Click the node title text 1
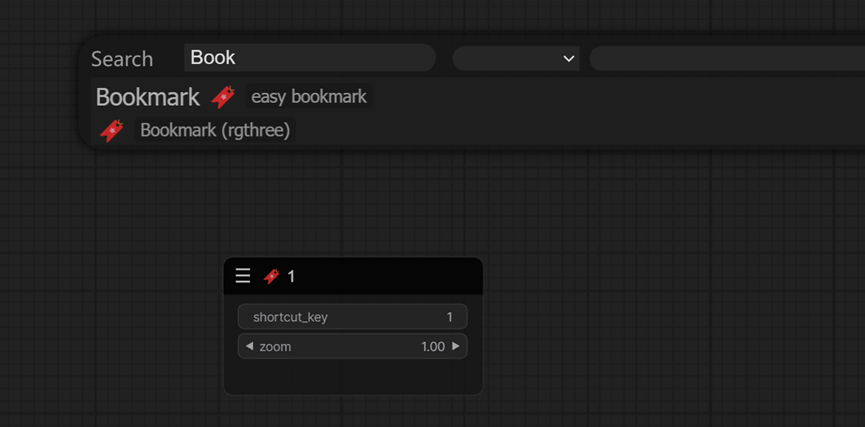865x427 pixels. pos(291,276)
